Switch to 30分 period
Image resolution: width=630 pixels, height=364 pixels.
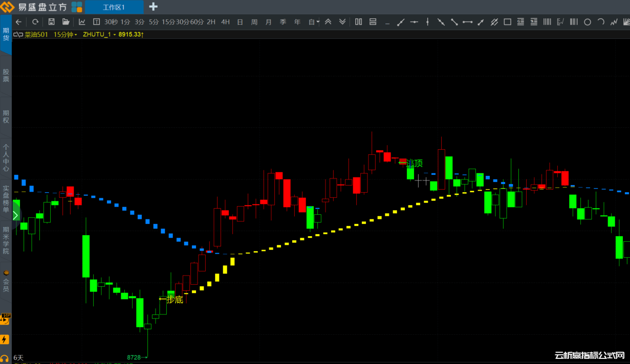pyautogui.click(x=183, y=22)
